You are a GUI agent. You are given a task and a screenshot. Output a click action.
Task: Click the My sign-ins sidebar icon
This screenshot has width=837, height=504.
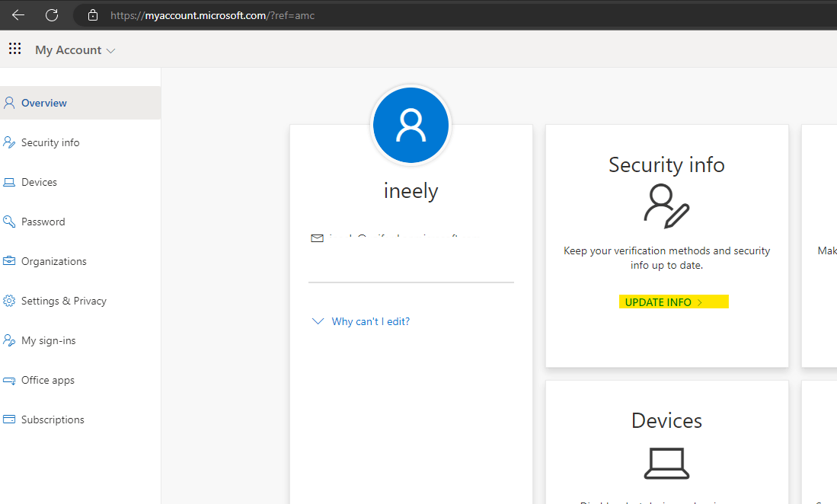(x=9, y=340)
